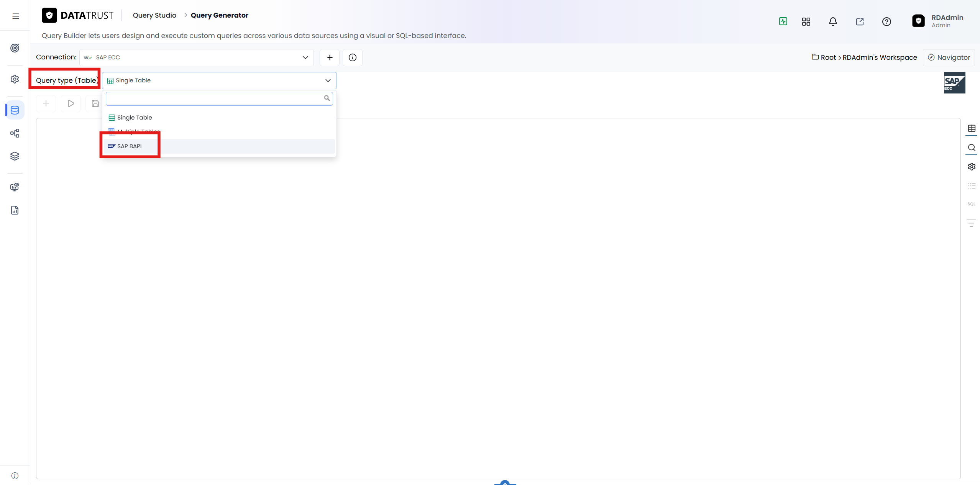The image size is (980, 485).
Task: Click the green activity pulse icon
Action: point(783,21)
